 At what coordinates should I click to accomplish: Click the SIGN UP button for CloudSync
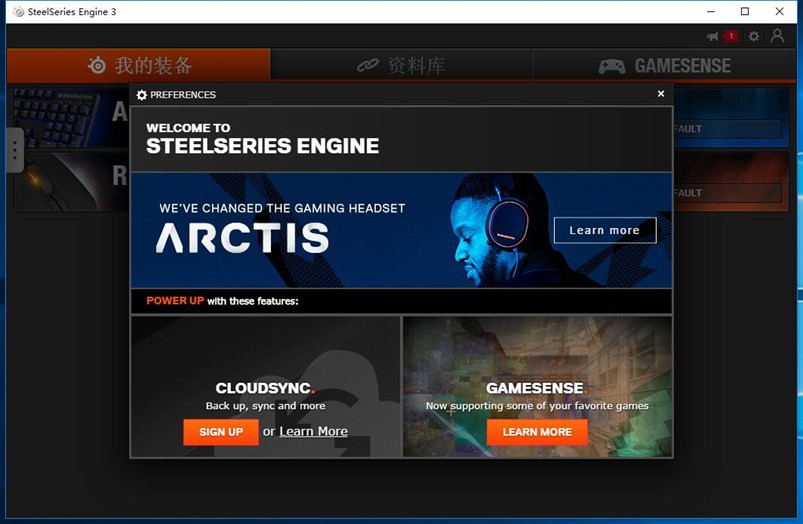(x=221, y=432)
